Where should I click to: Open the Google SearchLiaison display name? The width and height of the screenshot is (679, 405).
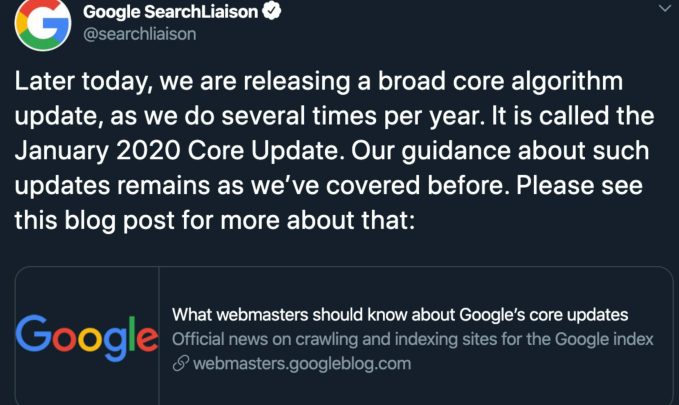click(171, 13)
